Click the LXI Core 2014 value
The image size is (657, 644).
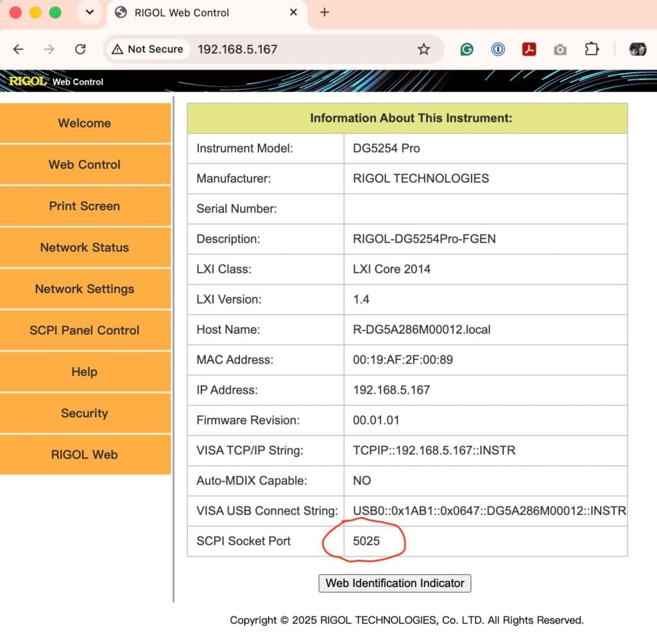tap(391, 269)
